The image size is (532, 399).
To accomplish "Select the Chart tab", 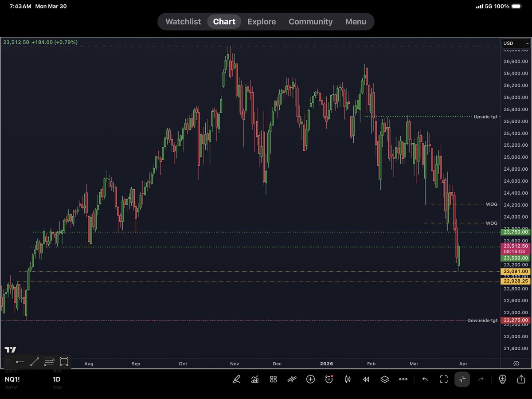I will [224, 21].
